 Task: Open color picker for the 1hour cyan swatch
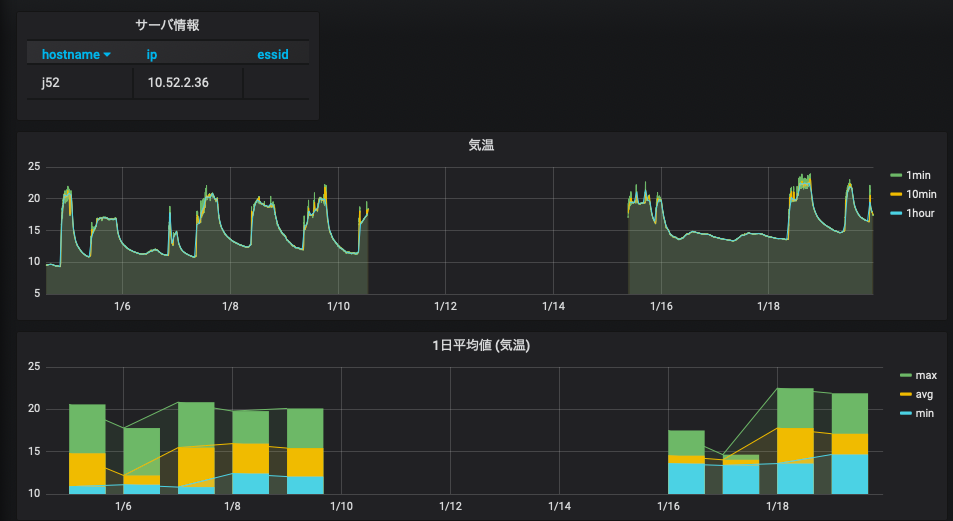896,213
